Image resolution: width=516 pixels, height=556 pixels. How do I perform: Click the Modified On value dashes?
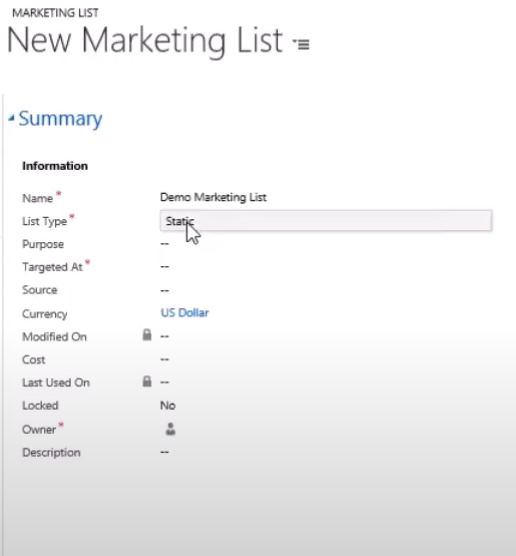(x=165, y=336)
